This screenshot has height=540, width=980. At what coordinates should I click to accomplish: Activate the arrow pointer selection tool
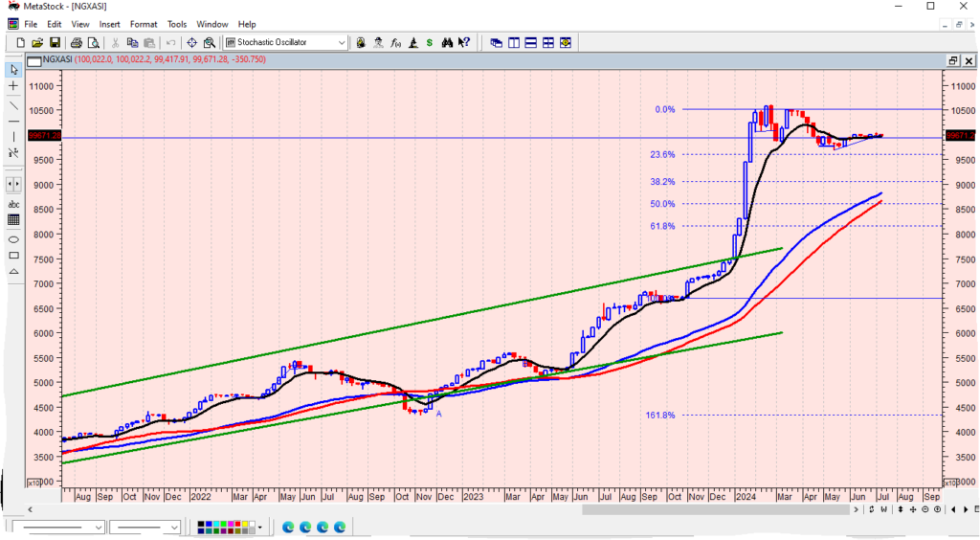click(x=13, y=70)
